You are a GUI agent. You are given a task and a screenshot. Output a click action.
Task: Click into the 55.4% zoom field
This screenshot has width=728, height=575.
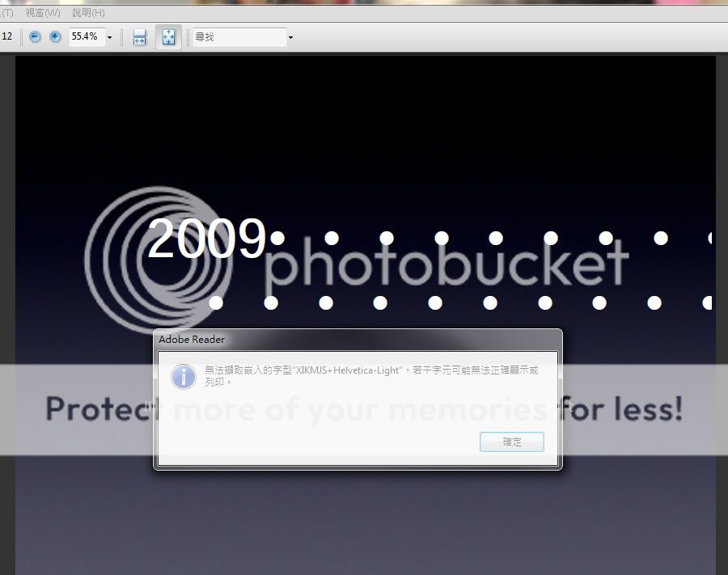click(85, 37)
